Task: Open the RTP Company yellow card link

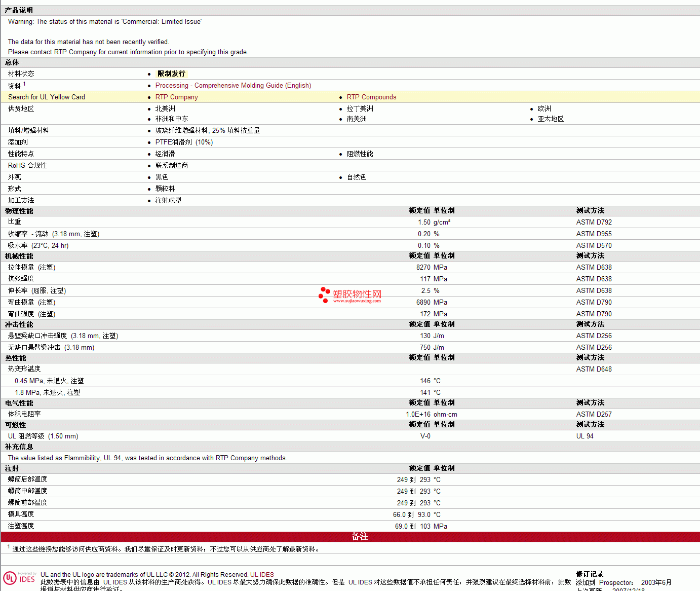Action: coord(176,97)
